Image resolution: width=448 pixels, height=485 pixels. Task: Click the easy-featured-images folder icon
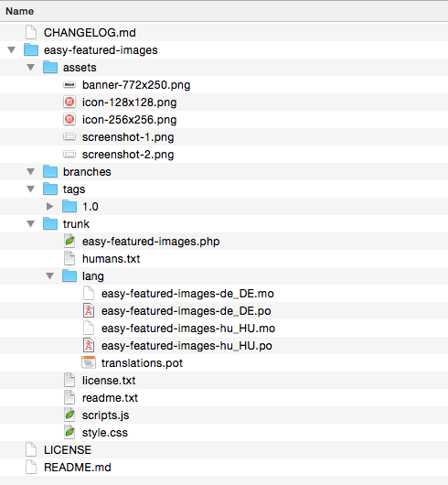(x=31, y=49)
